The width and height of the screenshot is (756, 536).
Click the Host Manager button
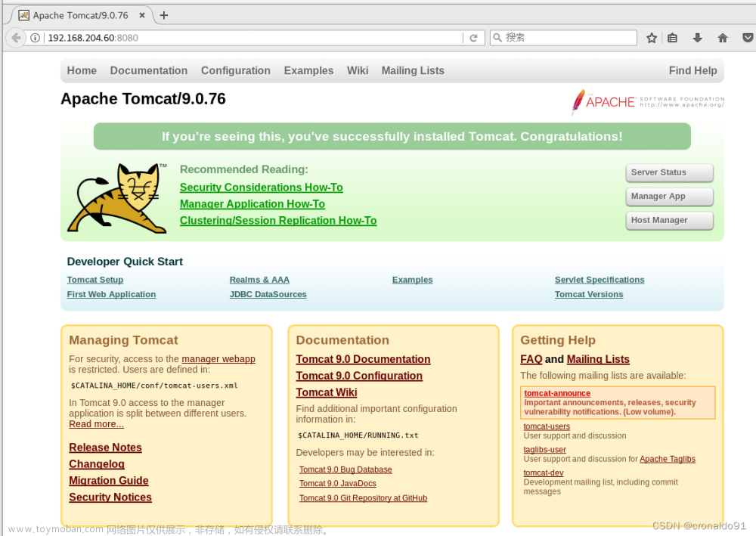click(x=669, y=220)
